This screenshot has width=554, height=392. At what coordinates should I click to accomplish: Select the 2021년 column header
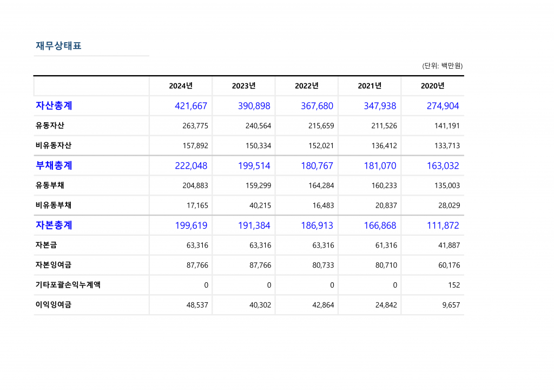(370, 86)
